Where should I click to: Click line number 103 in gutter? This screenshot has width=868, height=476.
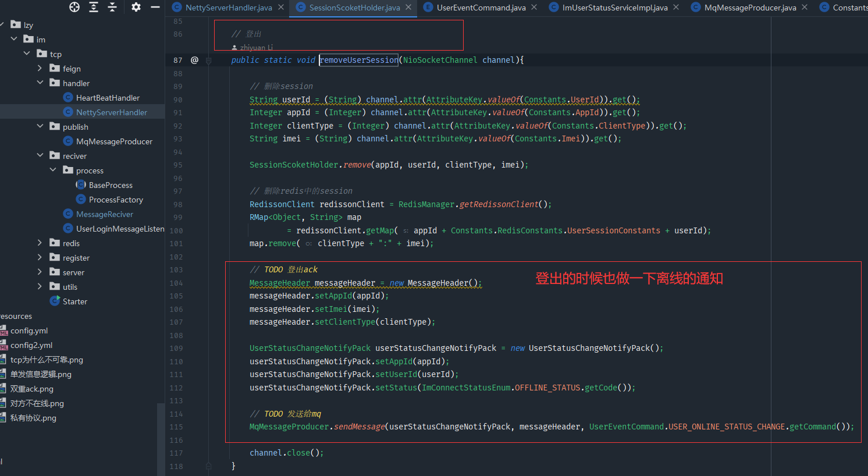click(x=176, y=270)
